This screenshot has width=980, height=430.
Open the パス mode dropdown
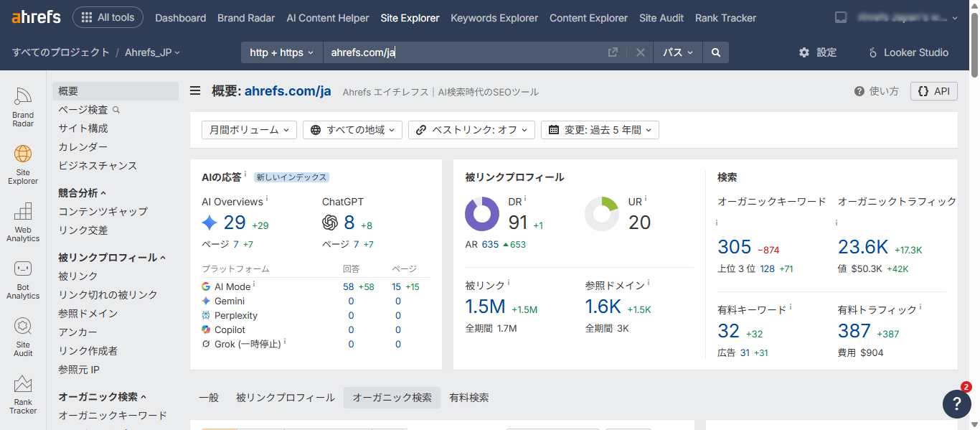pyautogui.click(x=678, y=52)
